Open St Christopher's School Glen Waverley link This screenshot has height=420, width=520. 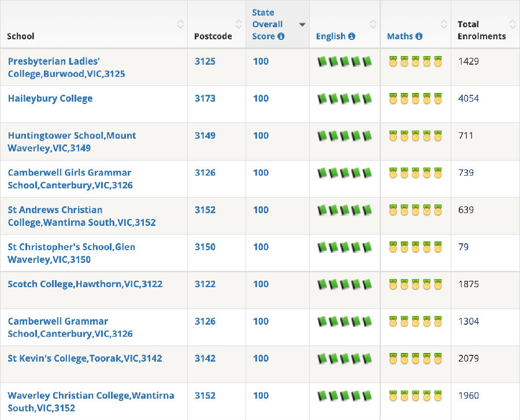click(71, 253)
